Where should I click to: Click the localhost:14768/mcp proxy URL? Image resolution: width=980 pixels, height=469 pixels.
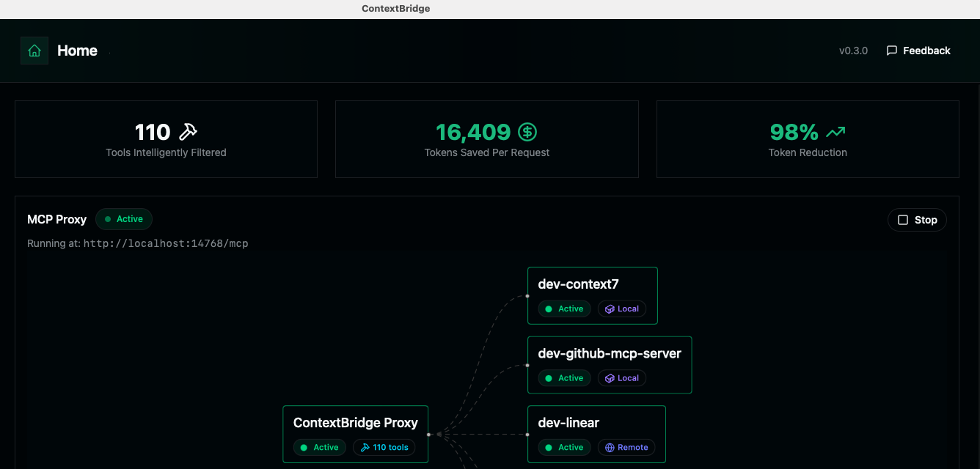(x=167, y=243)
